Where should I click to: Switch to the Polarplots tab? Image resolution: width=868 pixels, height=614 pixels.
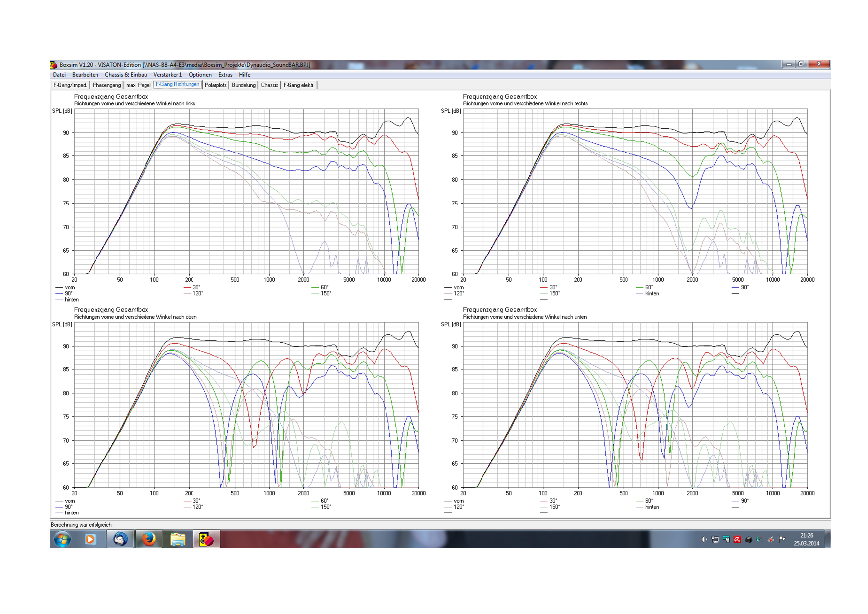pos(215,85)
